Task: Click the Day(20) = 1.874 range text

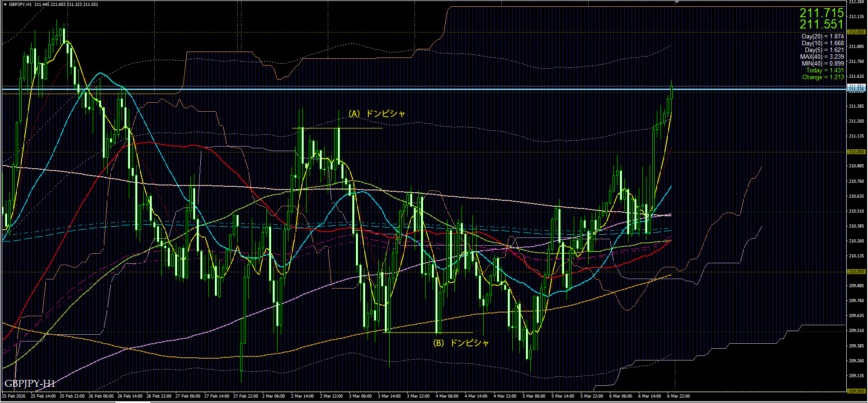Action: pyautogui.click(x=822, y=36)
